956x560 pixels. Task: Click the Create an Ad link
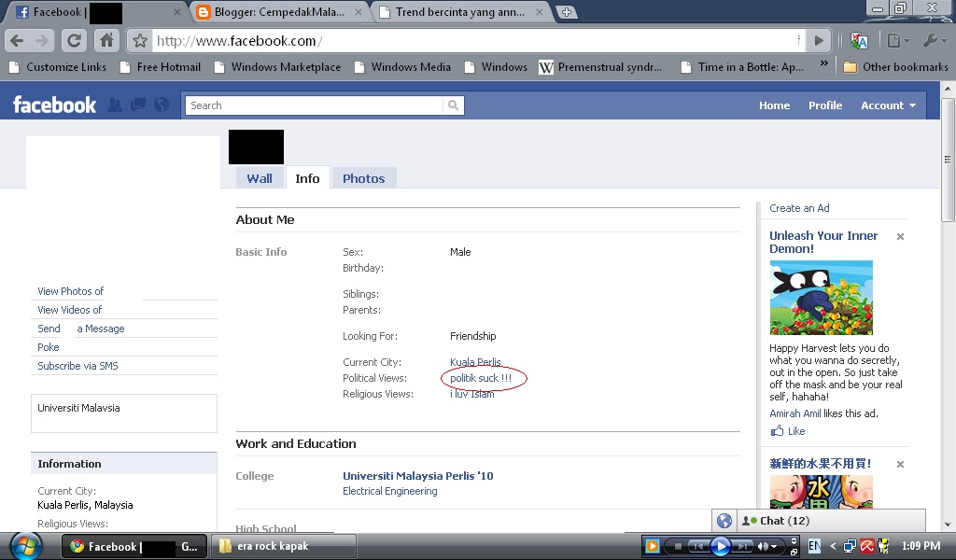point(799,208)
